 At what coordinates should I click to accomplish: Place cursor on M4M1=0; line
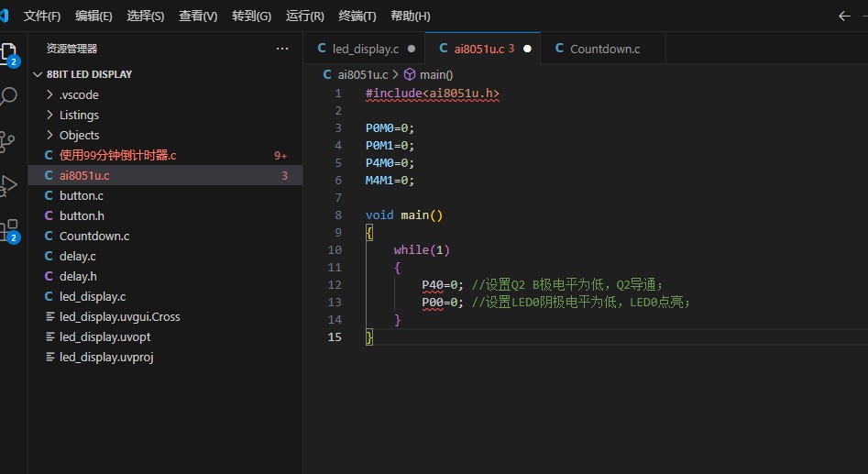click(x=390, y=180)
